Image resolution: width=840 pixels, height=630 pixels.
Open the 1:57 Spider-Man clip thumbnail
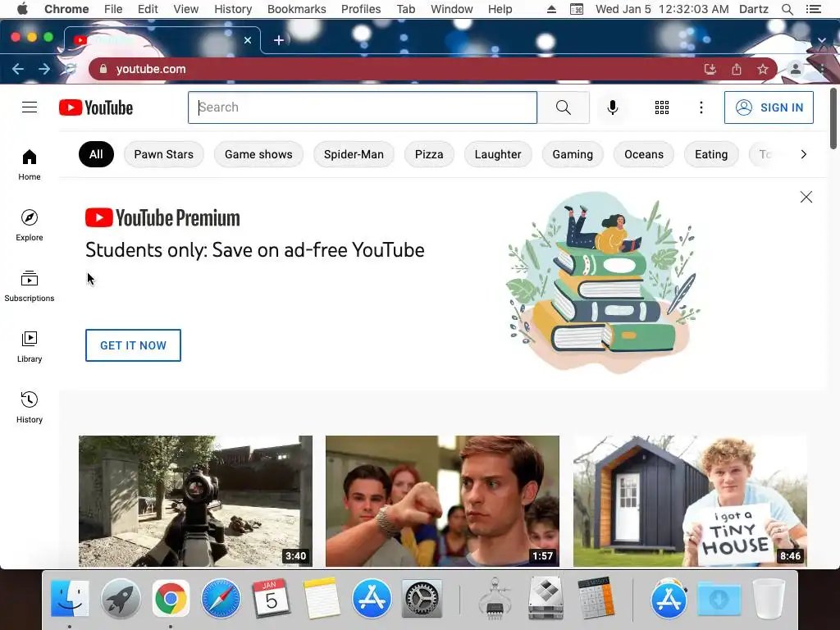click(x=442, y=501)
